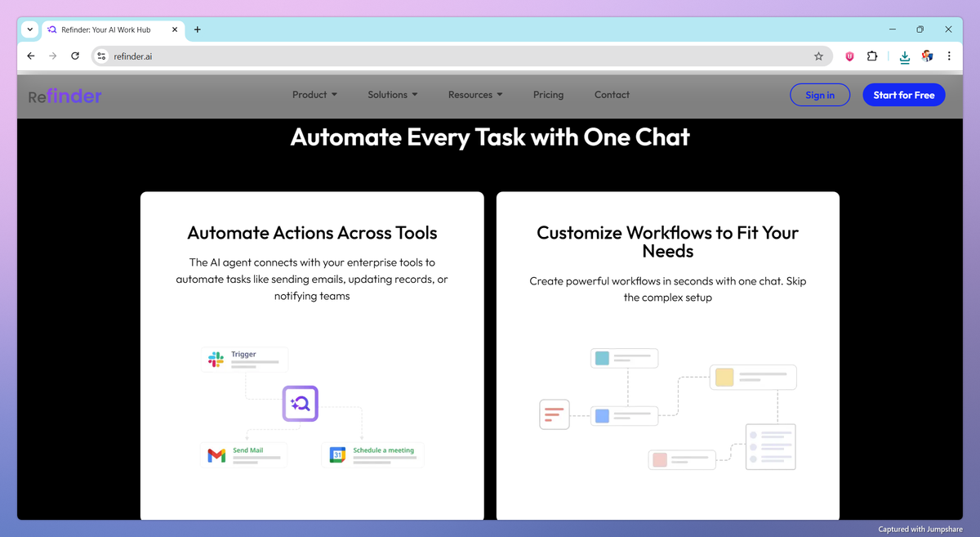Reload the page
The height and width of the screenshot is (537, 980).
point(75,56)
